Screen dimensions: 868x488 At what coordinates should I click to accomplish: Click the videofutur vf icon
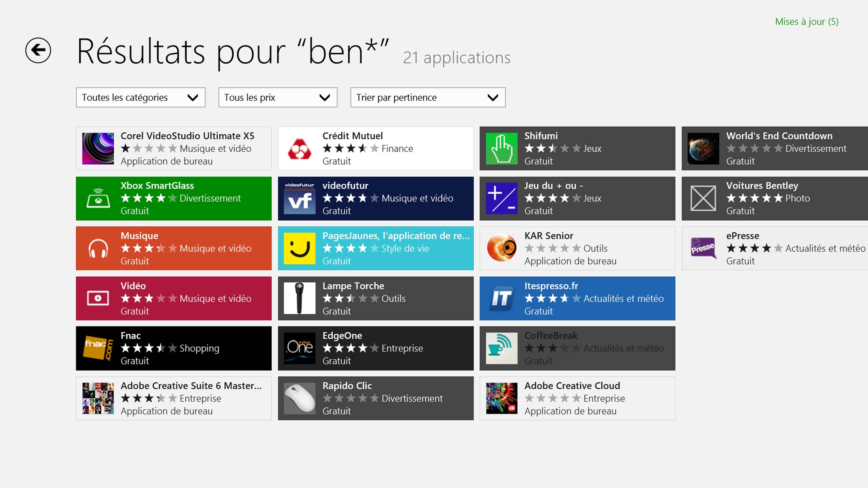pos(300,199)
